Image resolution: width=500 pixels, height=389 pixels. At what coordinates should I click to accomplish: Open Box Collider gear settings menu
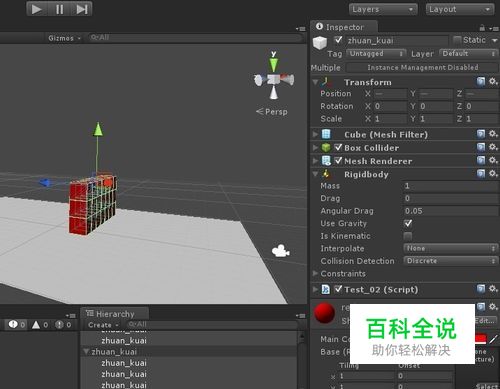(x=493, y=147)
